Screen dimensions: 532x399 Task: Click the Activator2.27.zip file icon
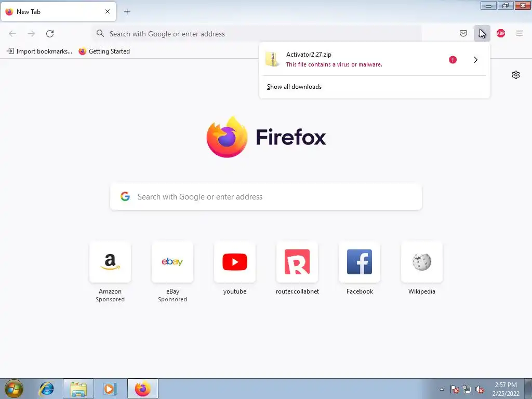tap(272, 59)
